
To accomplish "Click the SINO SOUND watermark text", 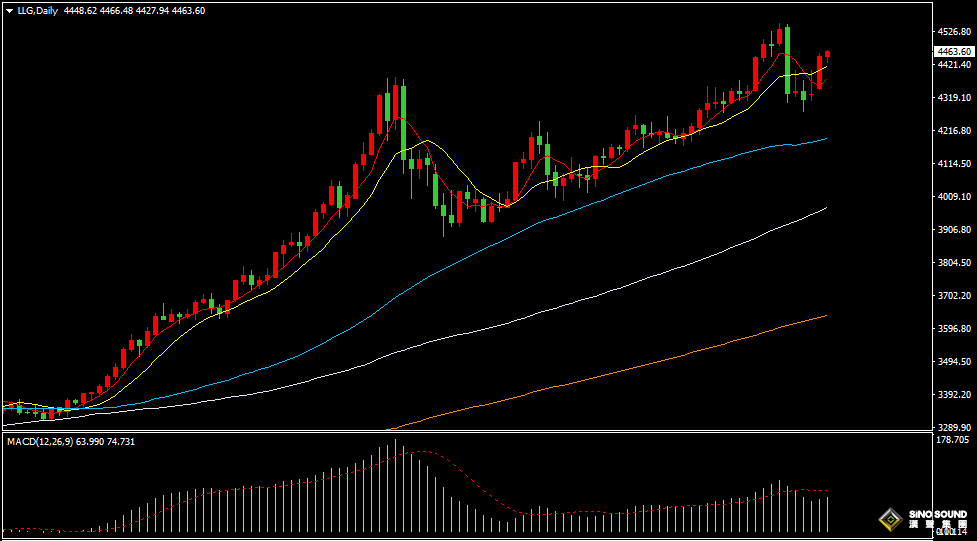I will [937, 515].
